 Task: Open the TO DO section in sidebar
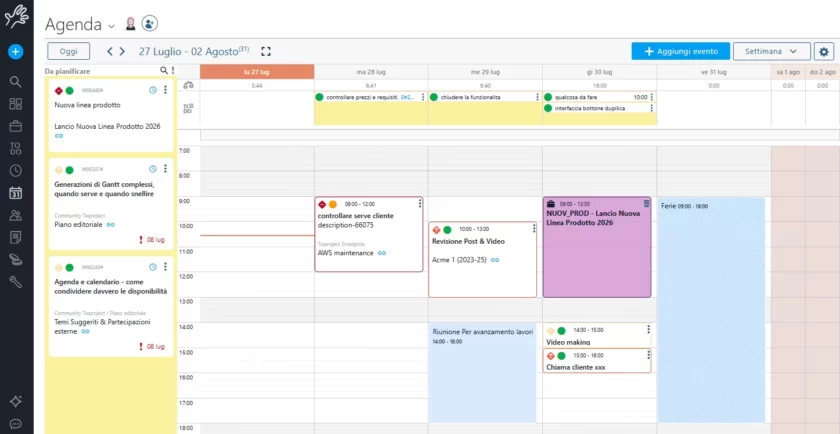[x=16, y=148]
